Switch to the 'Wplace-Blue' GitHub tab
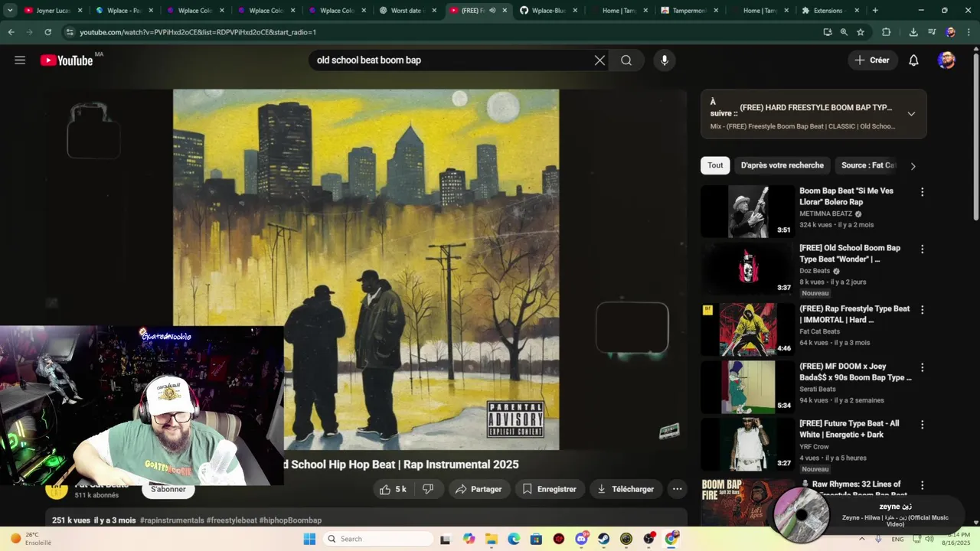This screenshot has height=551, width=980. [x=549, y=11]
